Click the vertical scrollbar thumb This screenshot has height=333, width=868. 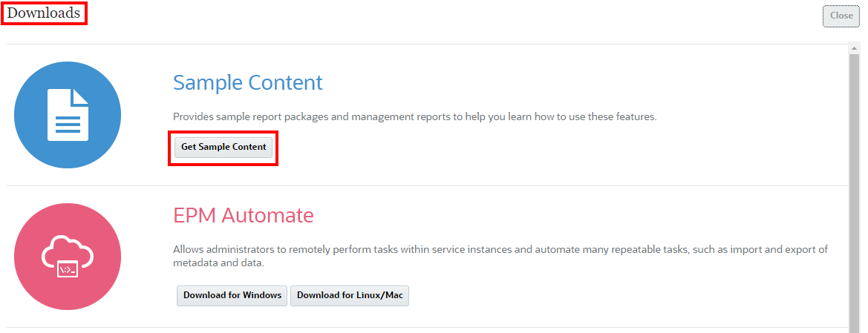point(854,194)
